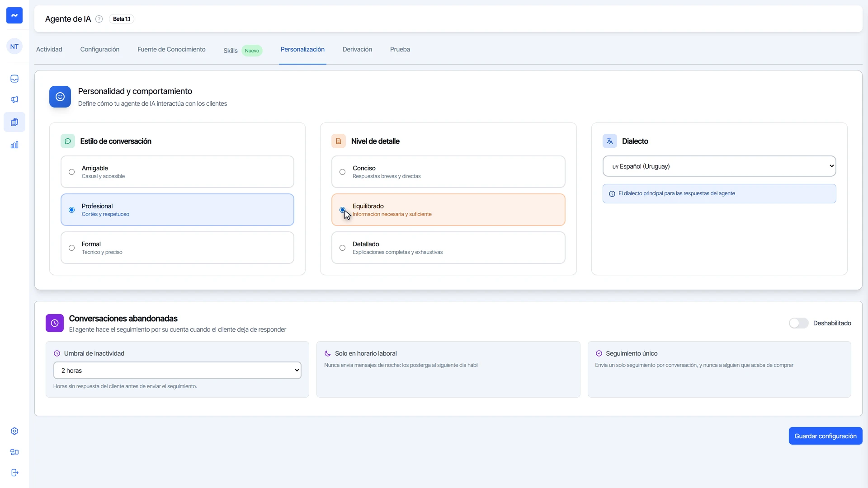Open the settings gear icon in sidebar

click(x=14, y=431)
